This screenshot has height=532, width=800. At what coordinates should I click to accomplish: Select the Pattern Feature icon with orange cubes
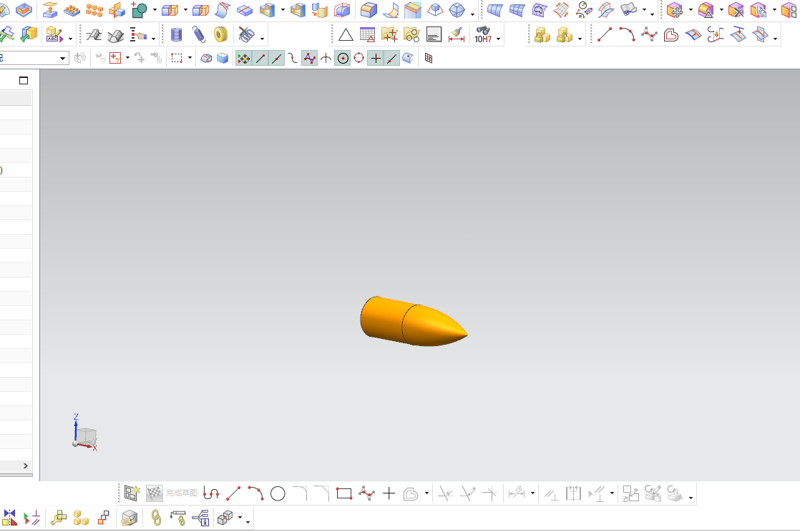coord(94,10)
